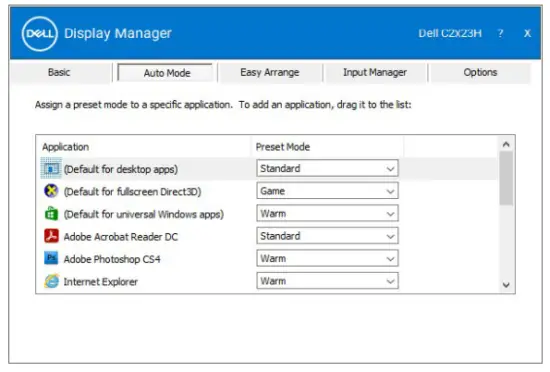
Task: Select the universal Windows apps store icon
Action: (51, 214)
